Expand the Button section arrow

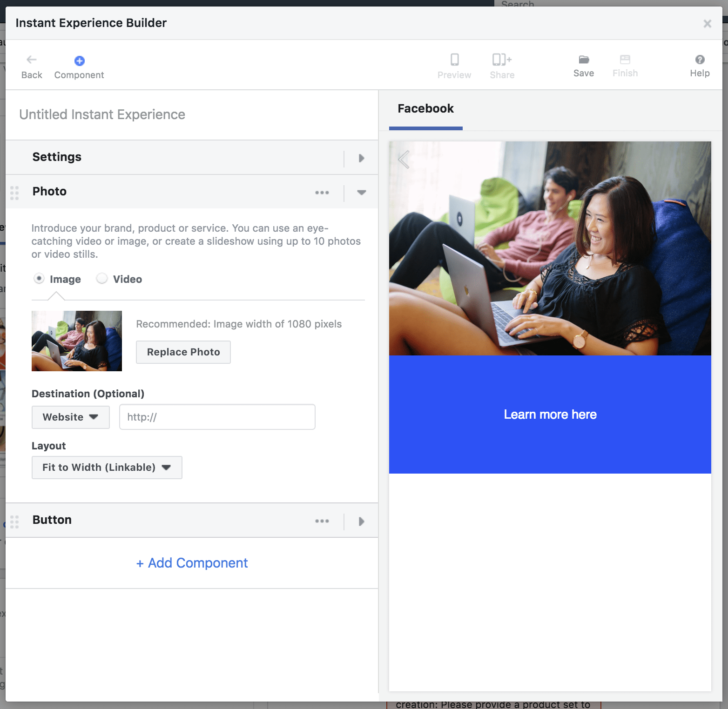tap(361, 521)
